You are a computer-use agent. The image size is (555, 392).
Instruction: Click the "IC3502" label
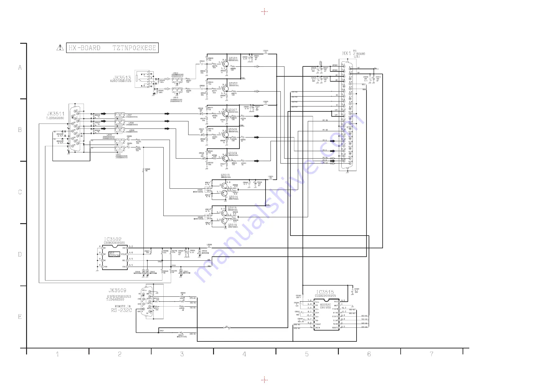click(113, 239)
